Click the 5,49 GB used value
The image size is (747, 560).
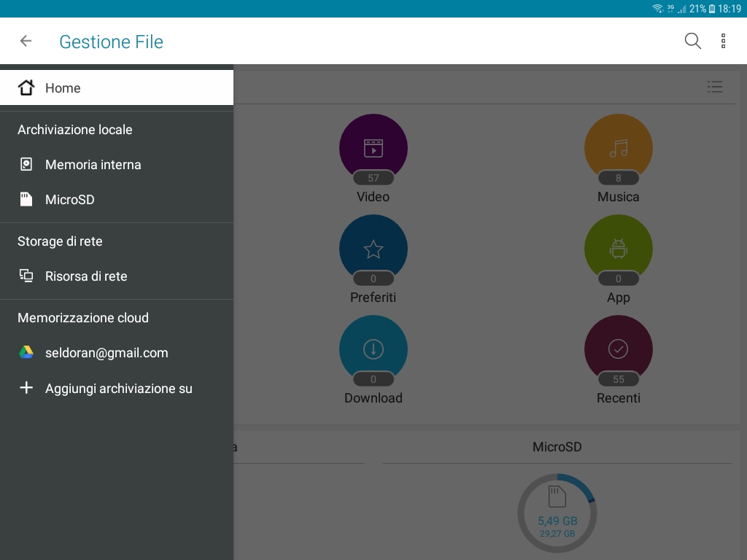557,521
